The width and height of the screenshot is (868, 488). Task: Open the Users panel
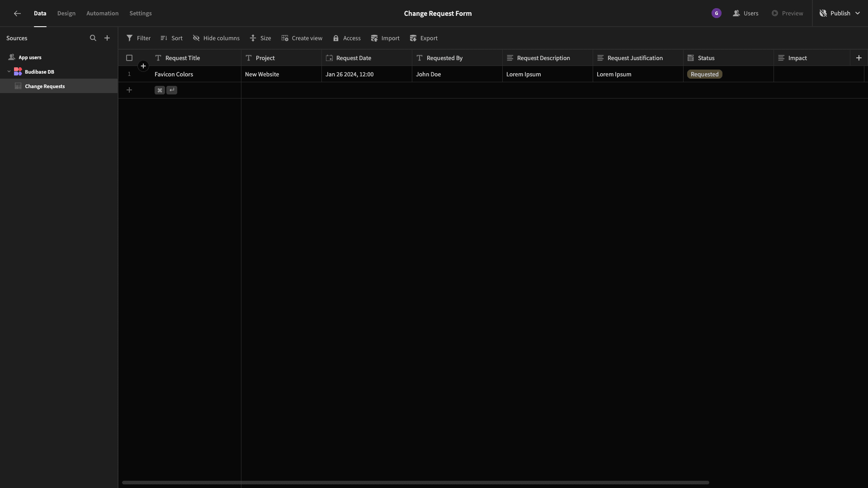coord(745,14)
